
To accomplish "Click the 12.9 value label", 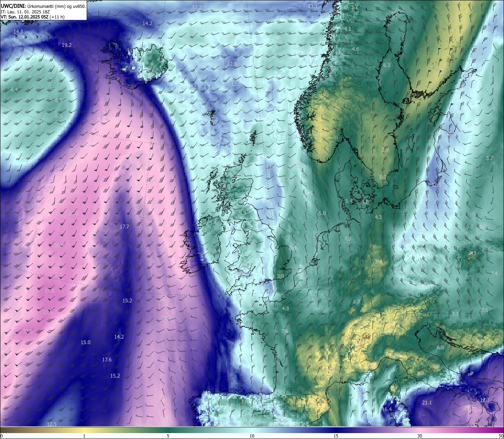I will (232, 64).
